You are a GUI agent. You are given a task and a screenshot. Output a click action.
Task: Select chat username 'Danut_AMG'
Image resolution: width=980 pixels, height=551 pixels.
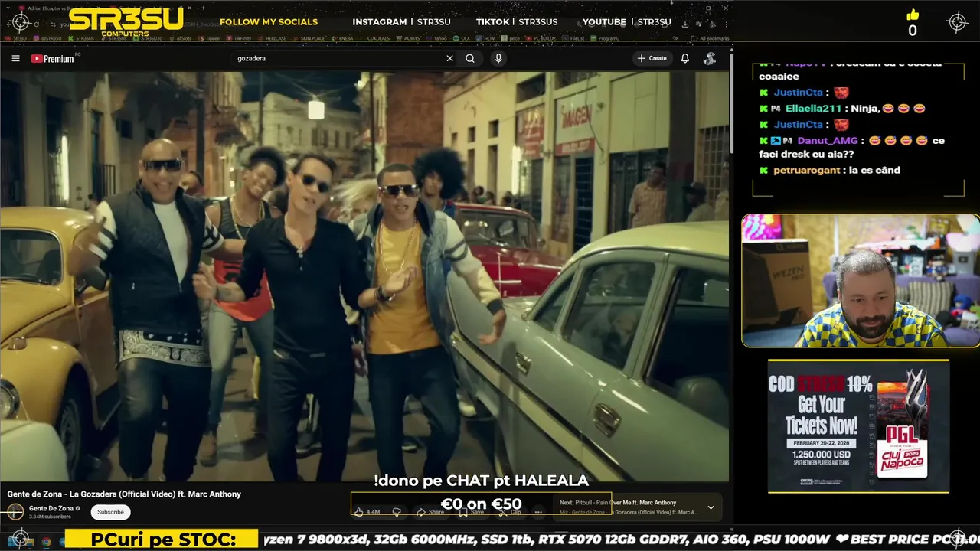pyautogui.click(x=827, y=141)
